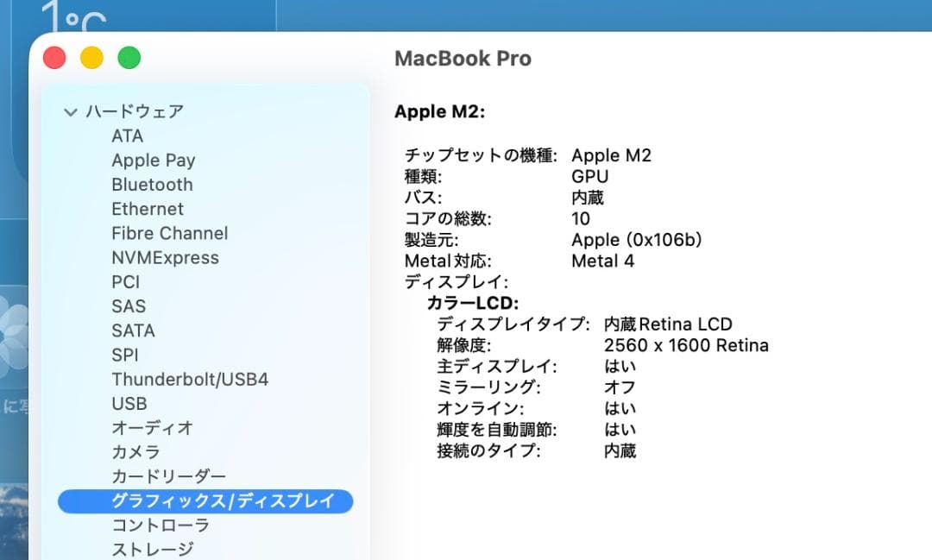Collapse the ハードウェア section disclosure triangle
This screenshot has width=932, height=560.
tap(70, 111)
